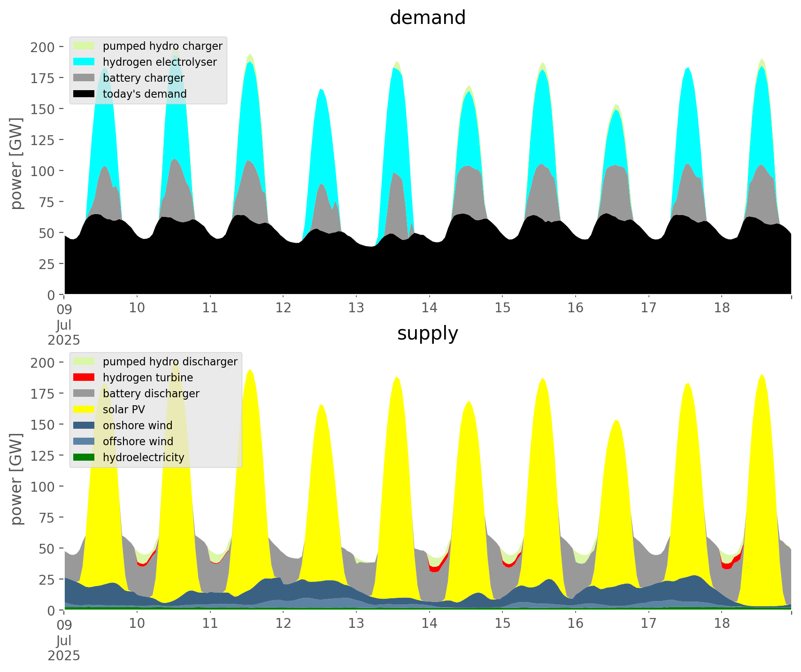Click the supply chart's power [GW] axis label
This screenshot has width=801, height=672.
pyautogui.click(x=16, y=479)
